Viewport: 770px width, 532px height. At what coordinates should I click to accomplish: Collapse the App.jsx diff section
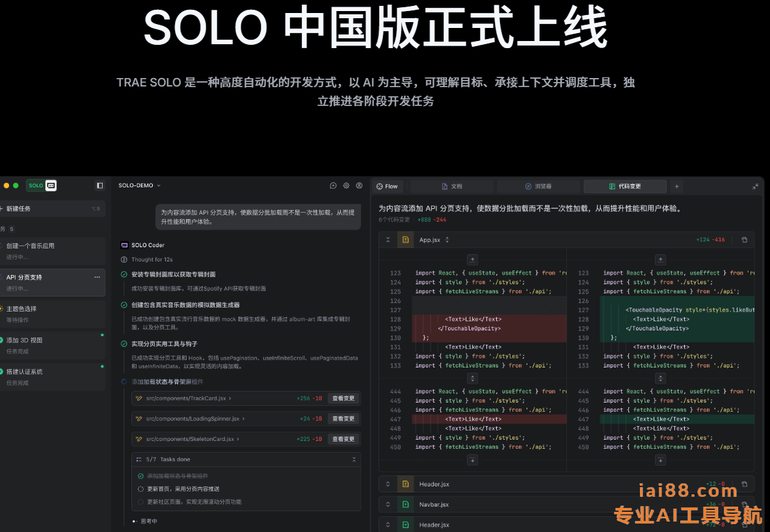point(388,240)
